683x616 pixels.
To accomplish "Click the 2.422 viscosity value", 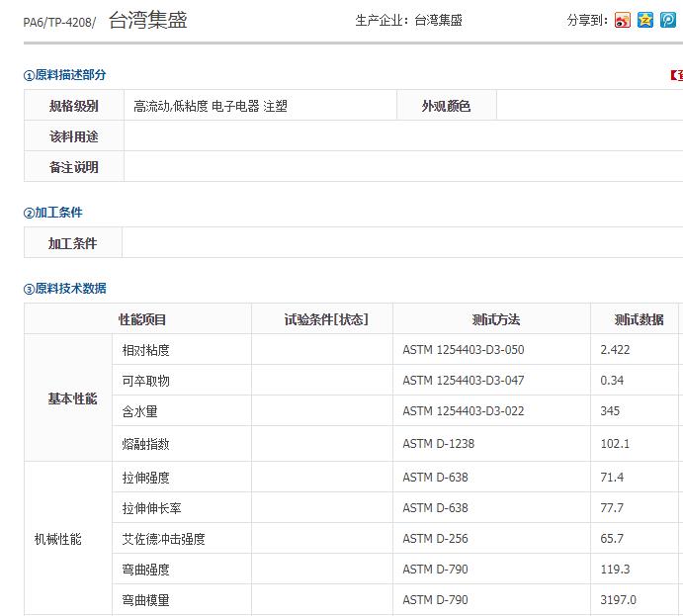I will click(x=615, y=350).
